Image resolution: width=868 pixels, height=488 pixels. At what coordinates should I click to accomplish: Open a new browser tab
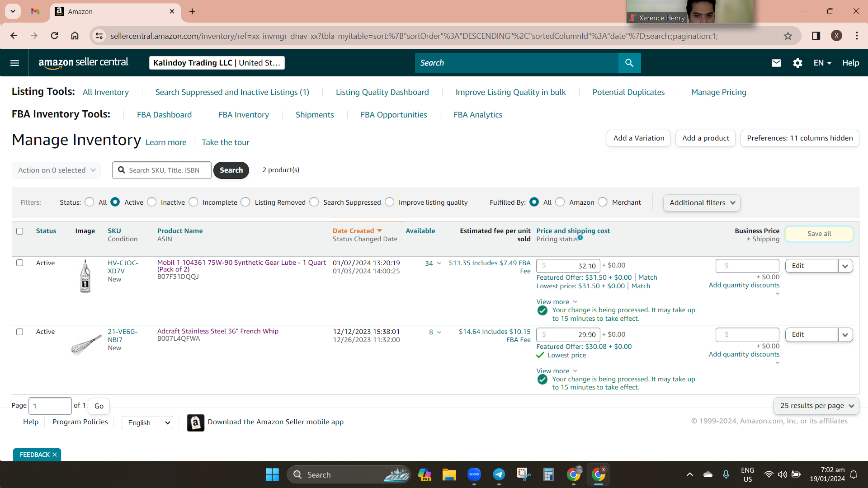pos(192,11)
